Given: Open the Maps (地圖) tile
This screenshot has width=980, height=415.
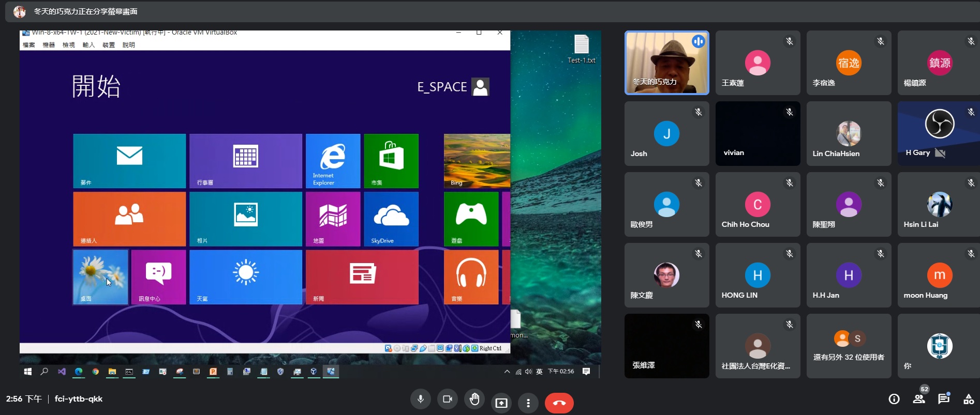Looking at the screenshot, I should click(333, 219).
